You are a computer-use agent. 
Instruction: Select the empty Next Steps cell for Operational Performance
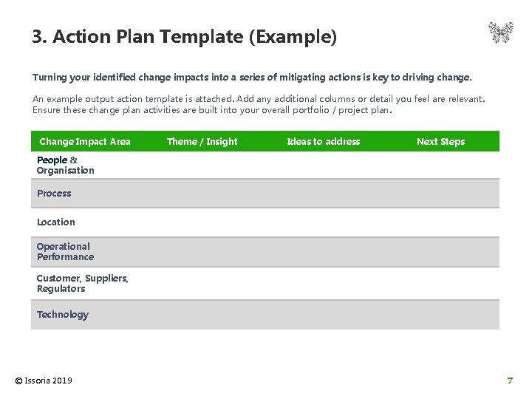pyautogui.click(x=440, y=252)
